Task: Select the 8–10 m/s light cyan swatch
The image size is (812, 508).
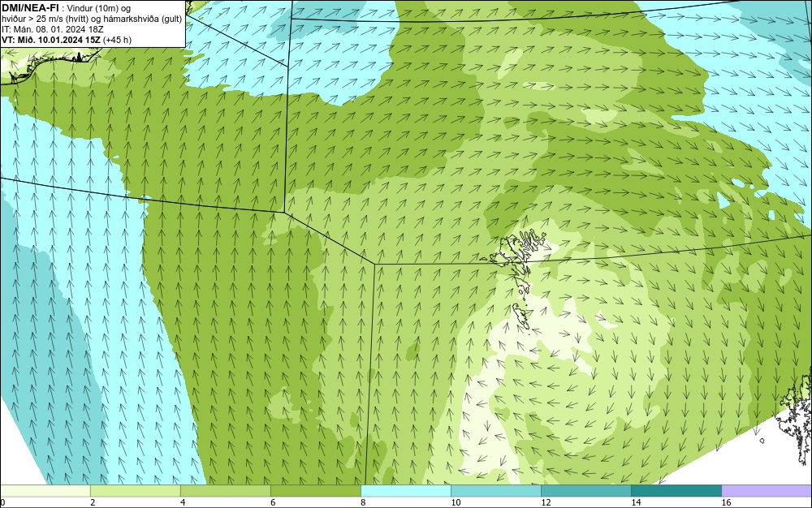Action: 405,491
